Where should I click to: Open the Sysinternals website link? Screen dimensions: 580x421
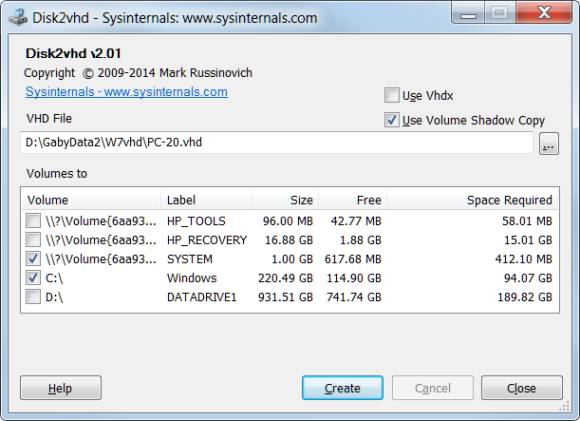[x=127, y=91]
